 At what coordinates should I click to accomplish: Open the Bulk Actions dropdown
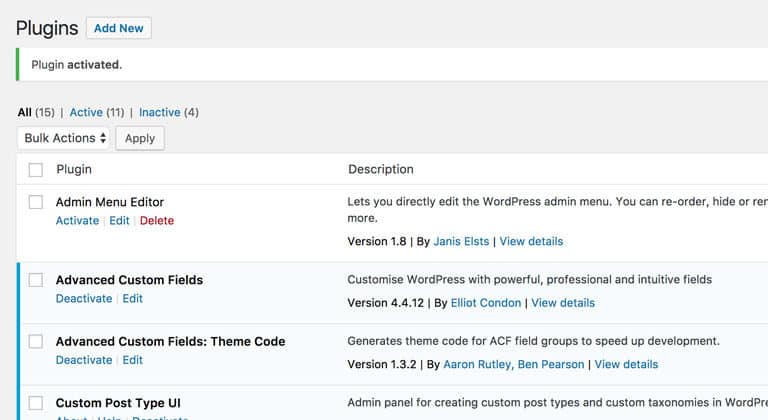tap(64, 138)
